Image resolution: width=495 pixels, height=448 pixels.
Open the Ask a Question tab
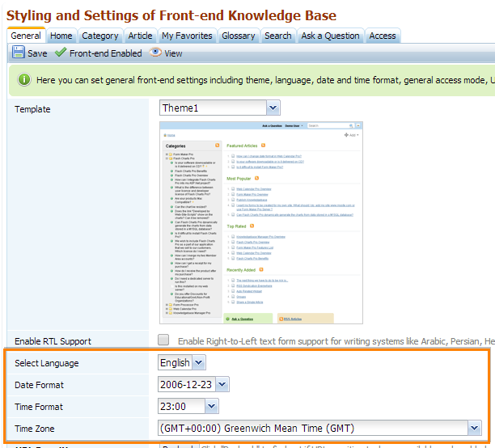point(330,36)
